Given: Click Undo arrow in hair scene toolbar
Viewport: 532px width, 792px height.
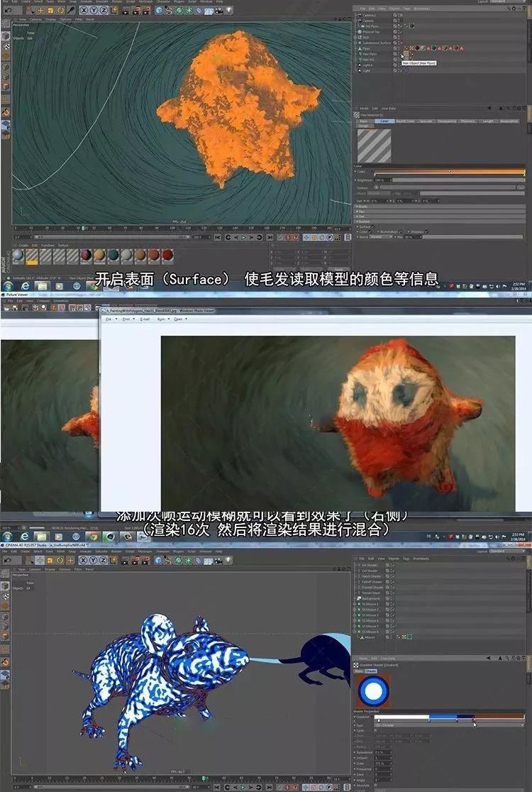Looking at the screenshot, I should point(8,10).
